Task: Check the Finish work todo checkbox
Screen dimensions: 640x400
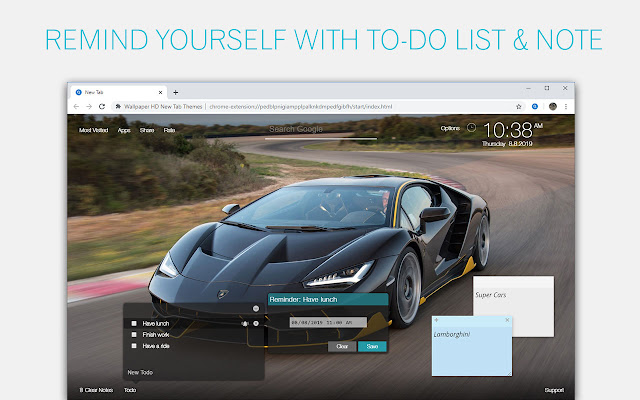Action: point(134,334)
